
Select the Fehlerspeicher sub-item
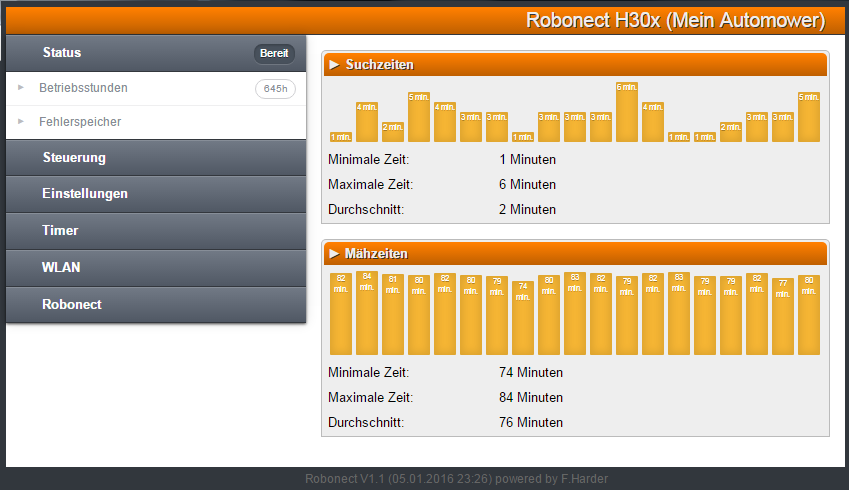coord(156,122)
